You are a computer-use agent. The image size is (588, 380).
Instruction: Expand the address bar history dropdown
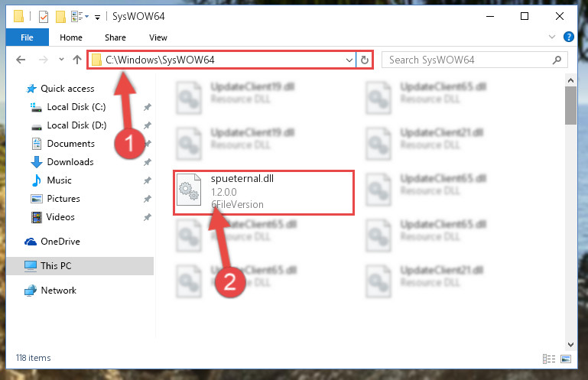click(x=349, y=60)
